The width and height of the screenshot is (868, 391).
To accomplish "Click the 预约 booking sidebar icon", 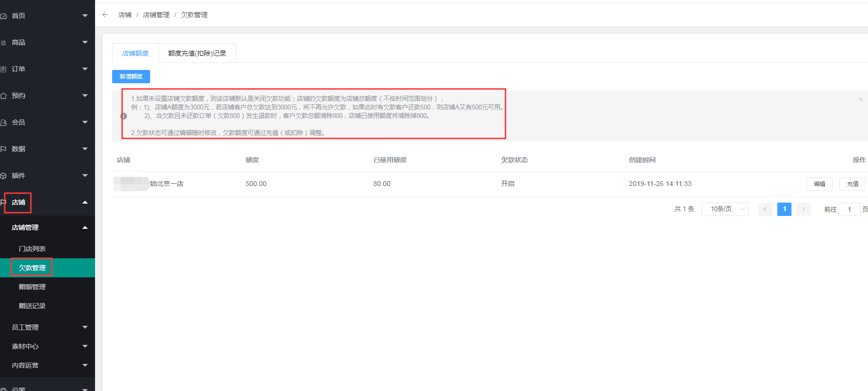I will tap(3, 96).
